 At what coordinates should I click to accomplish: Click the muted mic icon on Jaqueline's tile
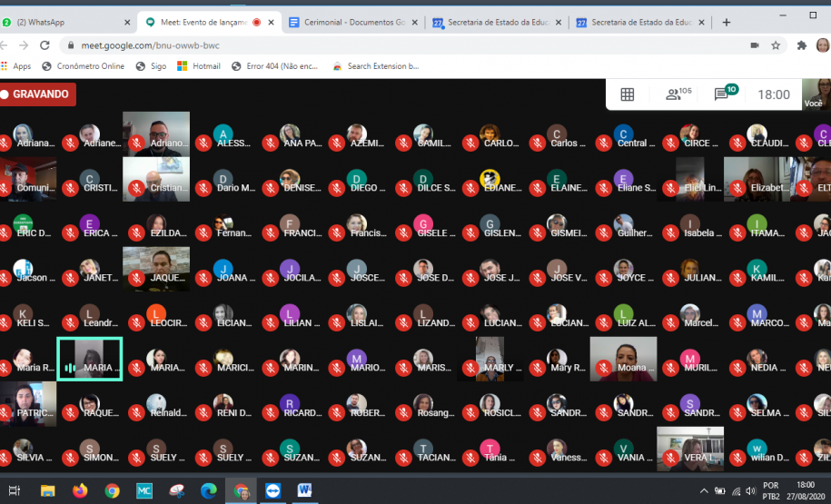click(136, 278)
